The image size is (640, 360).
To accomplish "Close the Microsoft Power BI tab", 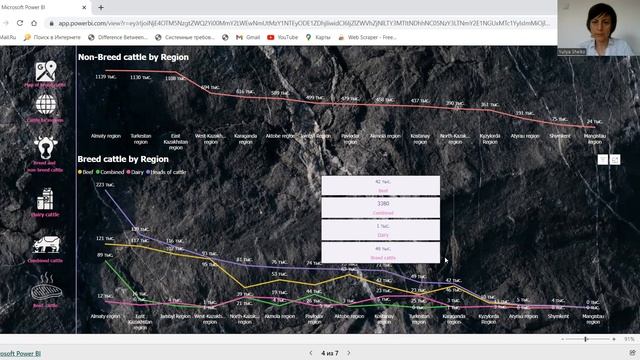I will coord(84,7).
